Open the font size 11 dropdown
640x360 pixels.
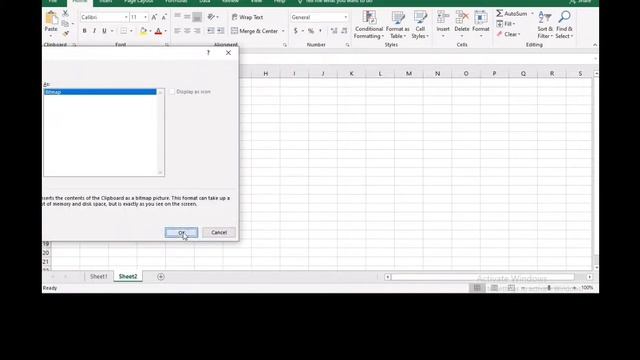pos(145,17)
